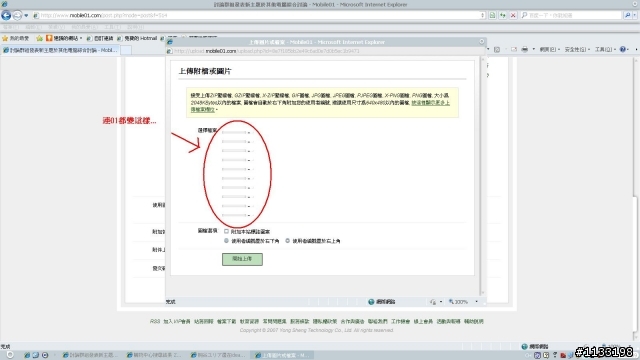Open the 隱私權政策 footer link

pos(324,321)
